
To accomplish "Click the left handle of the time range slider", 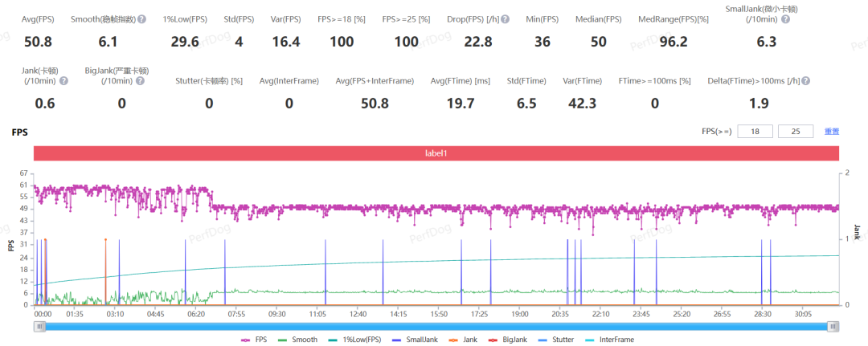I will [39, 327].
